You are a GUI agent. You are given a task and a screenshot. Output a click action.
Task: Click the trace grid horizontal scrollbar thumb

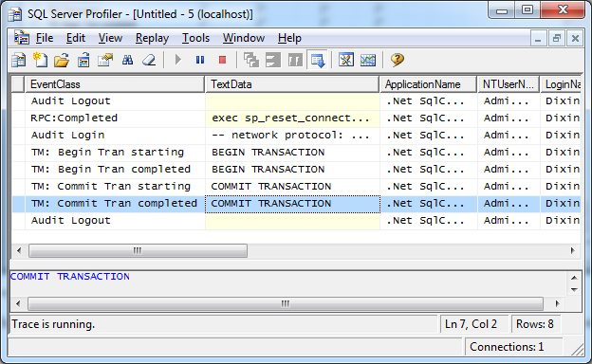(138, 250)
